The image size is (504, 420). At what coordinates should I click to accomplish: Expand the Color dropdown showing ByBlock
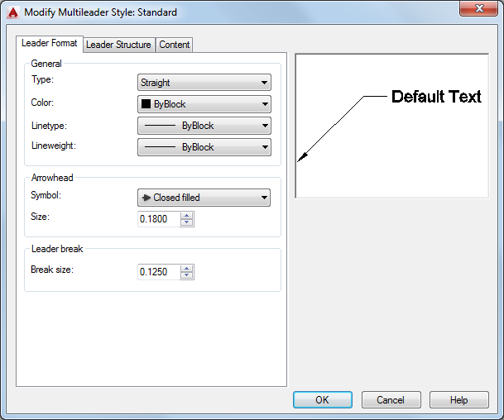204,104
